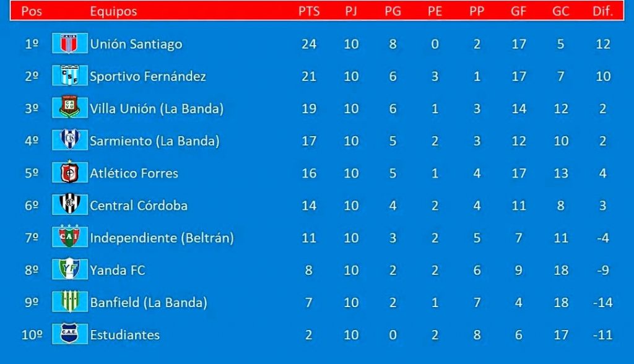Click the Dif. column header

point(602,11)
